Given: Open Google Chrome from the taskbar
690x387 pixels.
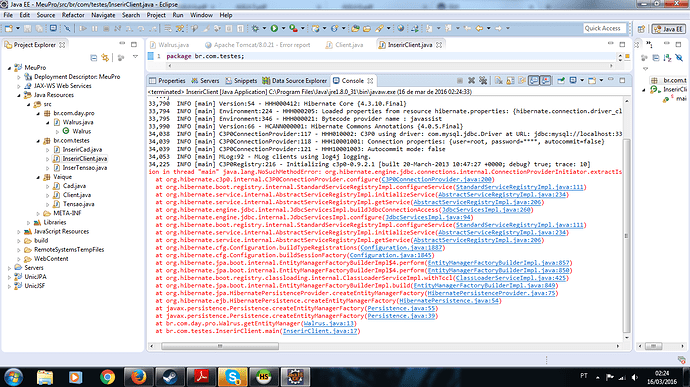Looking at the screenshot, I should click(x=107, y=377).
